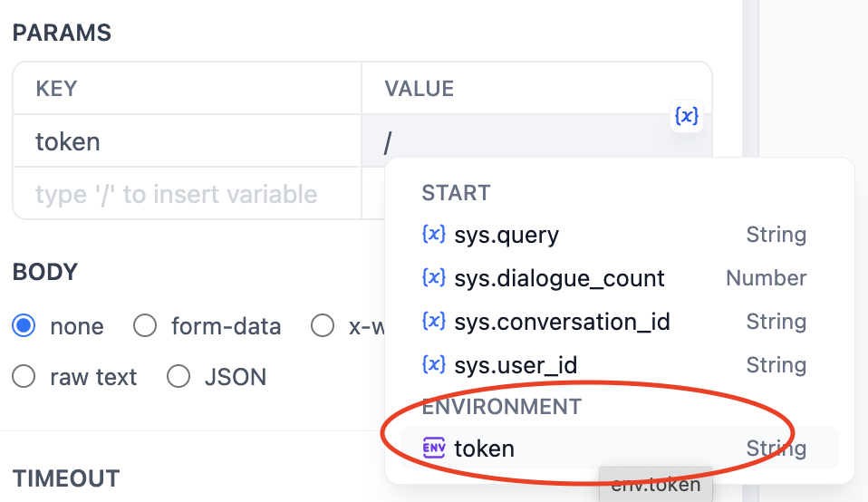Click the variable icon beside sys.query

click(434, 235)
